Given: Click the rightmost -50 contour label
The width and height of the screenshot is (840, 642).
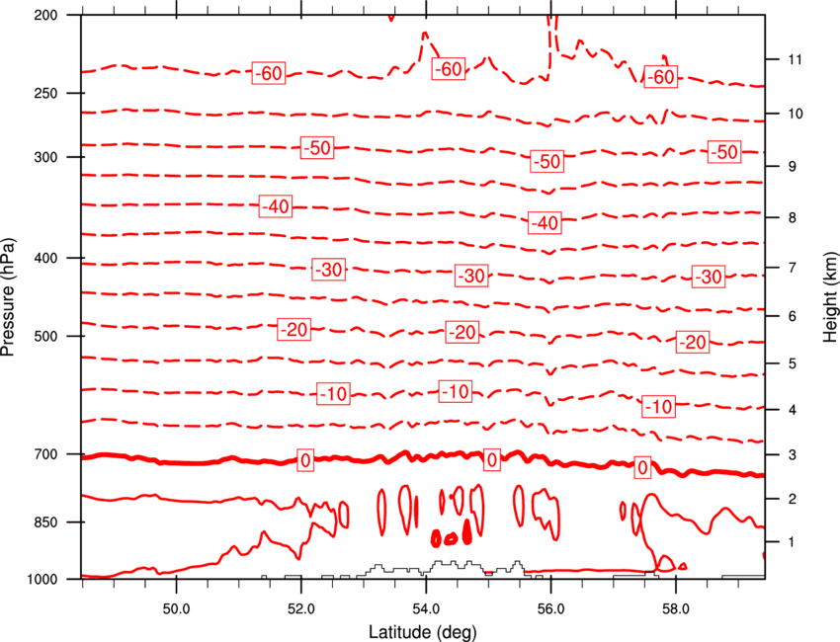Looking at the screenshot, I should pyautogui.click(x=724, y=152).
